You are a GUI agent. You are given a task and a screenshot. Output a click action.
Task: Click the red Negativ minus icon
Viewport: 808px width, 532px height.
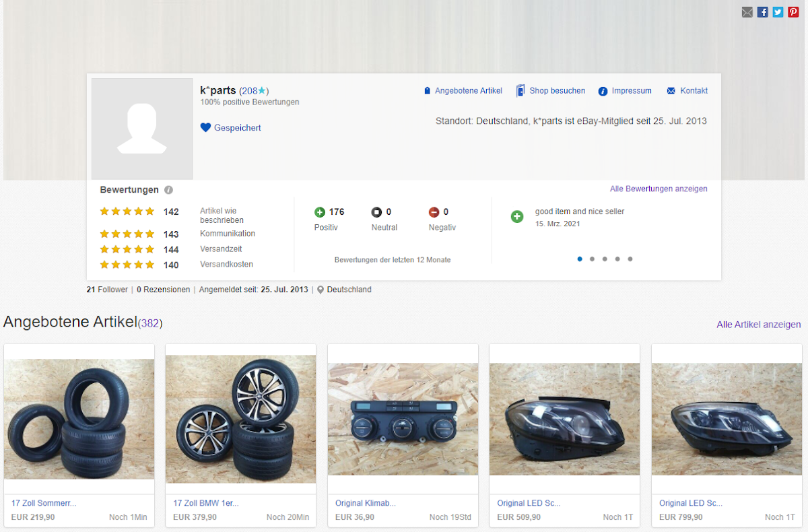[434, 212]
